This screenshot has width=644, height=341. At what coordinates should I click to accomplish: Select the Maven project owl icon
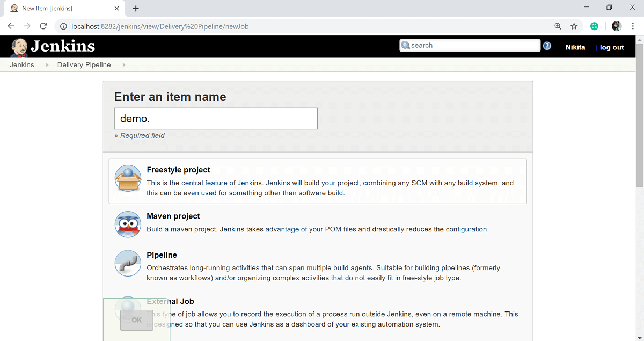click(128, 224)
